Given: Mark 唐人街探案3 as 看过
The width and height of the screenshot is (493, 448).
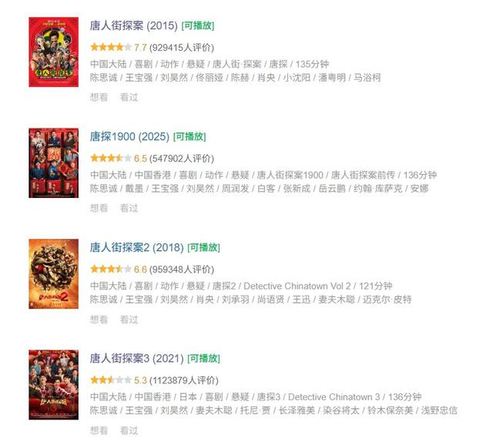Looking at the screenshot, I should [x=129, y=431].
